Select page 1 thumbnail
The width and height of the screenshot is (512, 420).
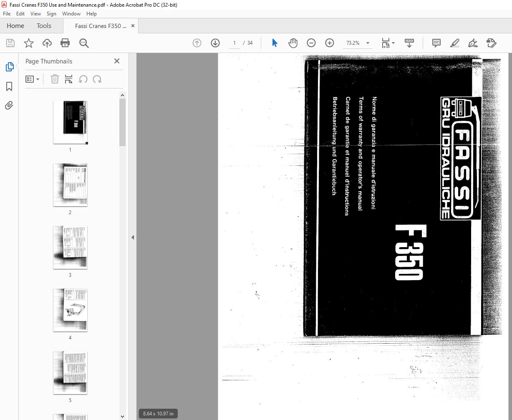[x=70, y=122]
